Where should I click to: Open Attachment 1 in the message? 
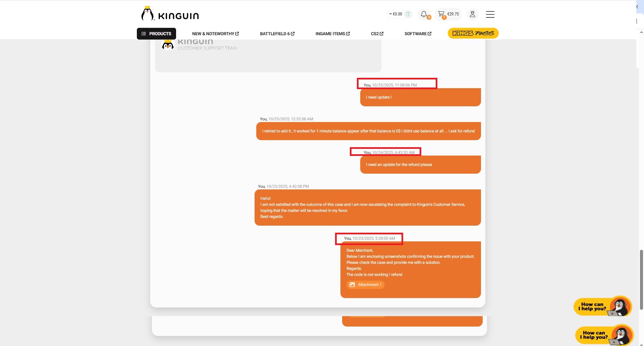point(366,285)
